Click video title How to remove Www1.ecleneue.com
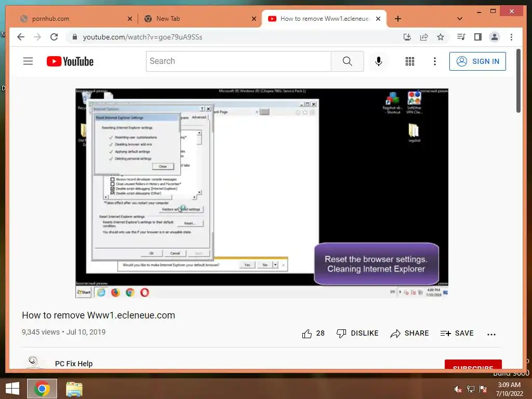This screenshot has width=532, height=399. pos(98,315)
